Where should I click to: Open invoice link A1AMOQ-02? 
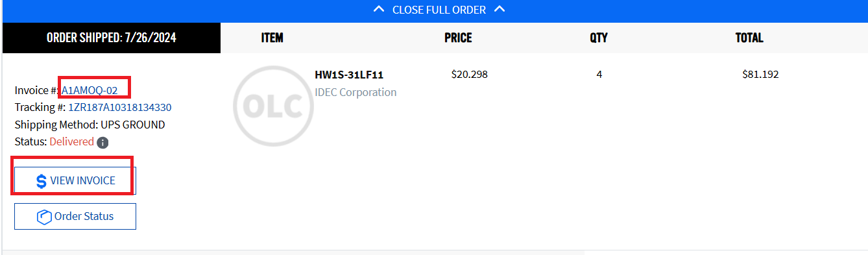[x=90, y=90]
